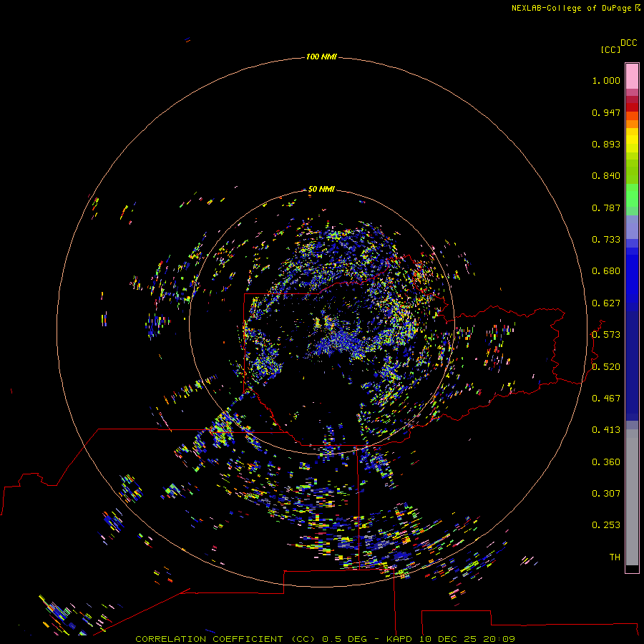Click the 0.840 legend value
Viewport: 644px width, 644px height.
click(x=606, y=176)
